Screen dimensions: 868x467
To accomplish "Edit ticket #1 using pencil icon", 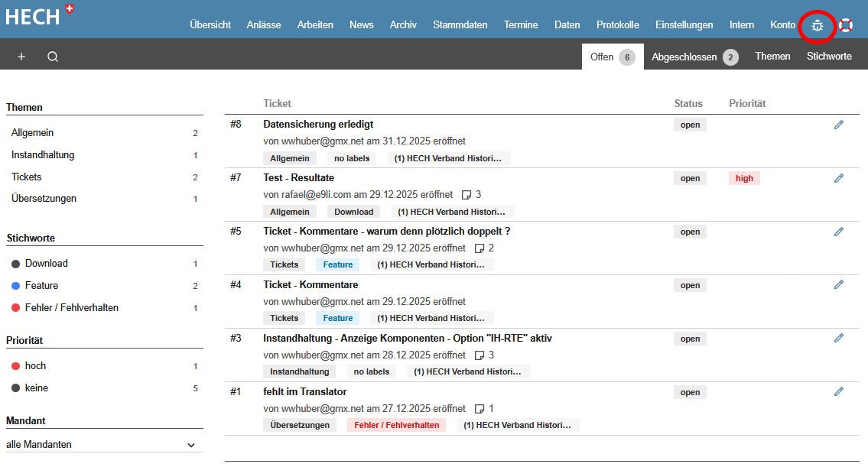I will tap(839, 391).
